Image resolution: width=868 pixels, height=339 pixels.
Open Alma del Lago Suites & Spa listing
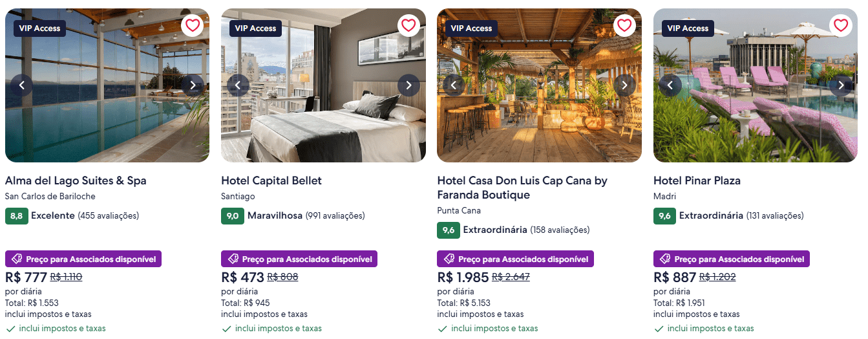pos(76,180)
